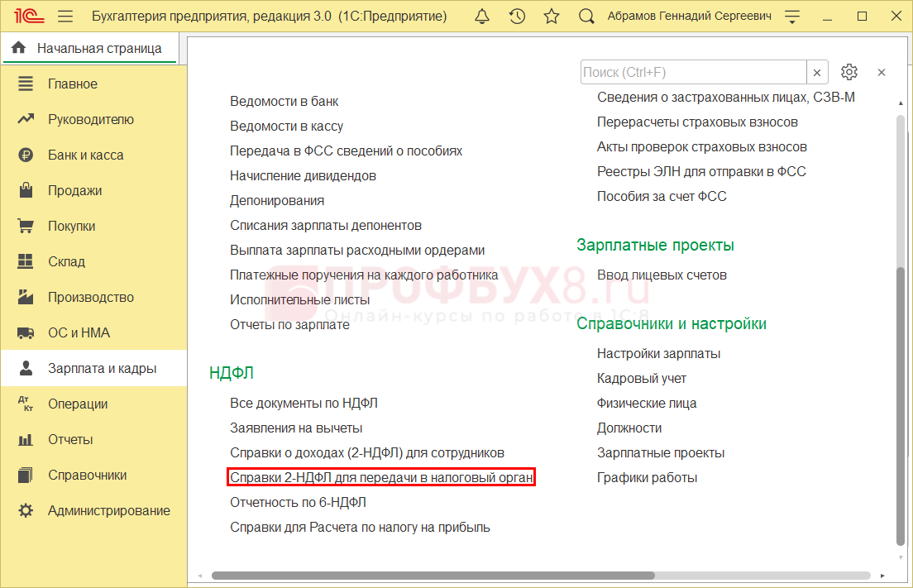Expand the service options dropdown near username
This screenshot has width=913, height=588.
coord(792,17)
